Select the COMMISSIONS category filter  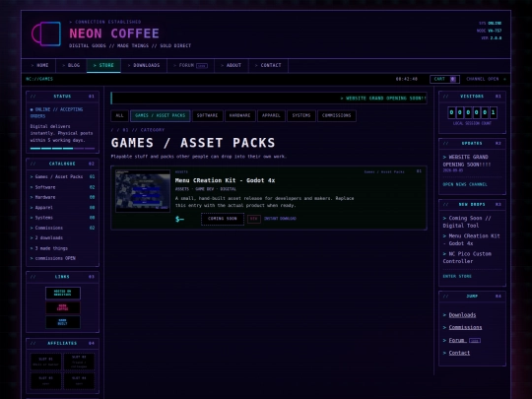coord(337,115)
